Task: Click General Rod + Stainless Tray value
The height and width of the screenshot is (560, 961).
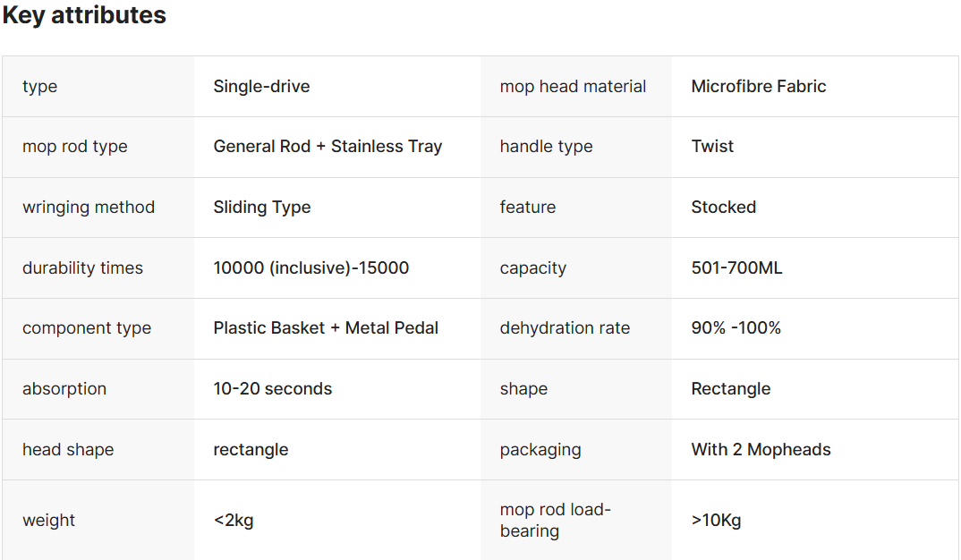Action: click(x=327, y=147)
